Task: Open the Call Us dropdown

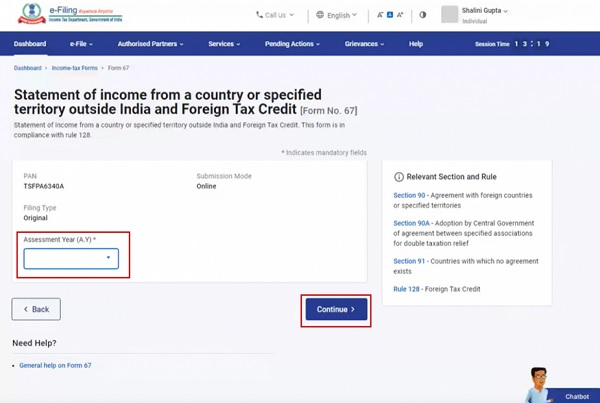Action: tap(275, 15)
